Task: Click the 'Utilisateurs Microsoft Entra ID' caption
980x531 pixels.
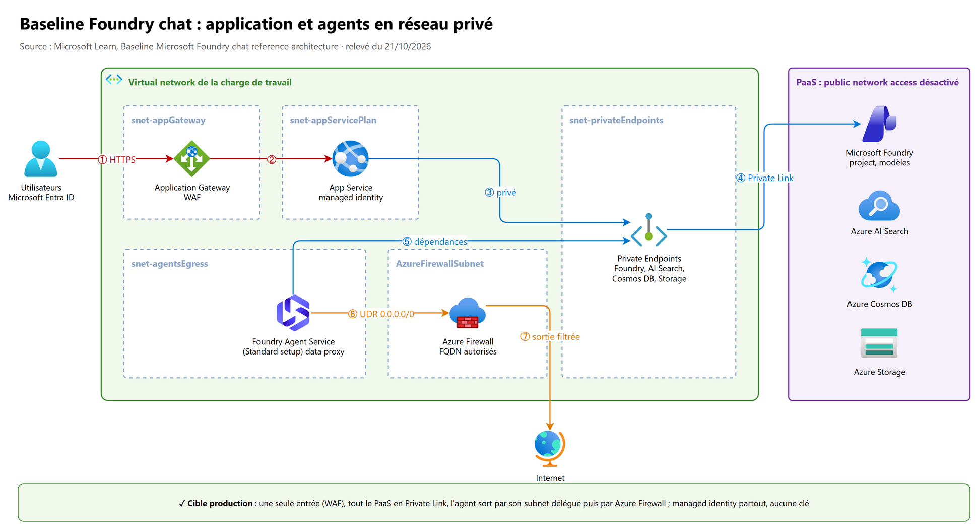Action: (x=41, y=193)
